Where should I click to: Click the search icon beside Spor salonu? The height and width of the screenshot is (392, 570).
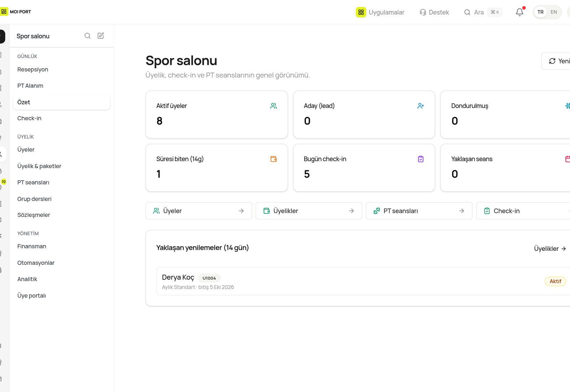tap(87, 36)
